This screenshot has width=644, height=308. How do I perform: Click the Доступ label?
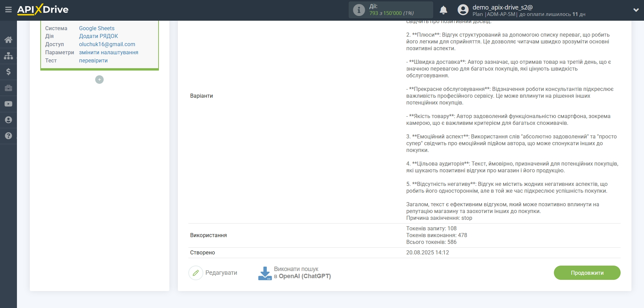click(55, 44)
